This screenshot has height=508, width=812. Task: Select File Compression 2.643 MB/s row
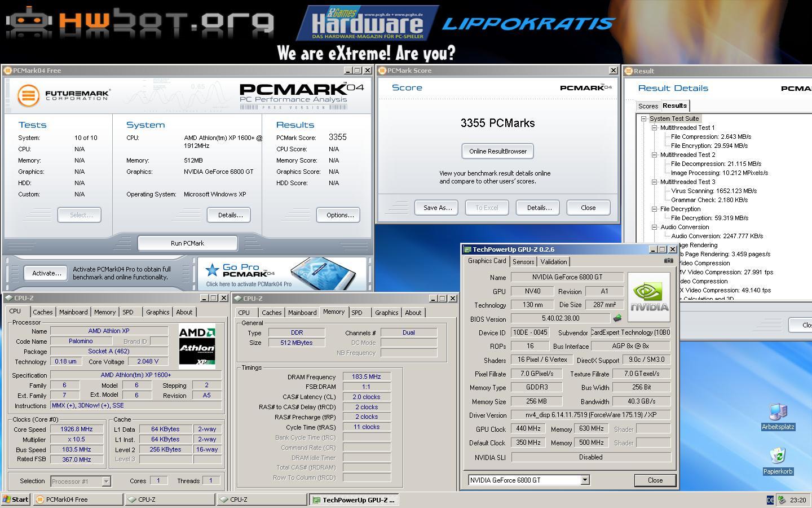click(x=710, y=137)
